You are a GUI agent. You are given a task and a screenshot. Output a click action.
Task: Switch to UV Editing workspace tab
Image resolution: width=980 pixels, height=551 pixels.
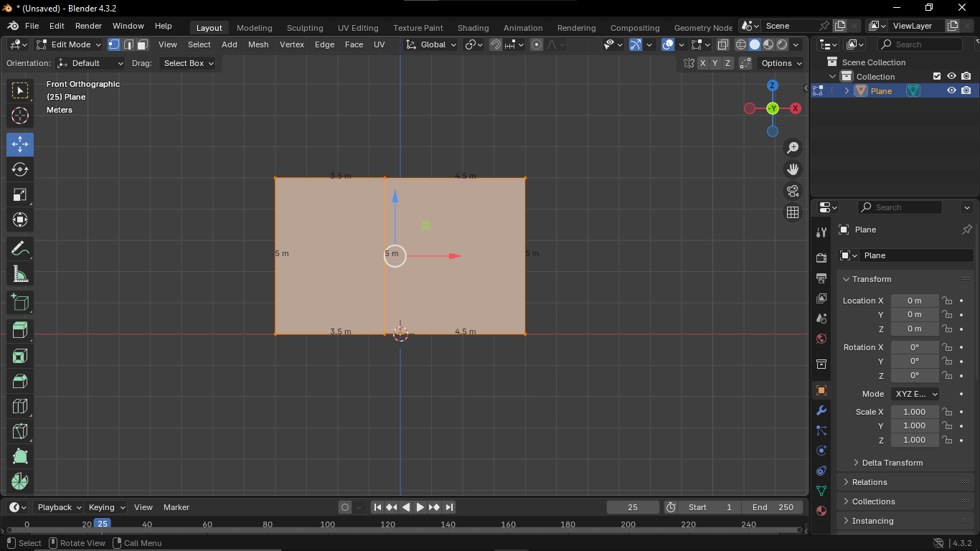coord(358,28)
